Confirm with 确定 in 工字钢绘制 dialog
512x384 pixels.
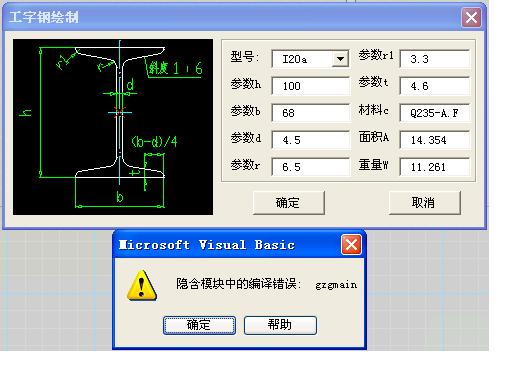[x=288, y=203]
